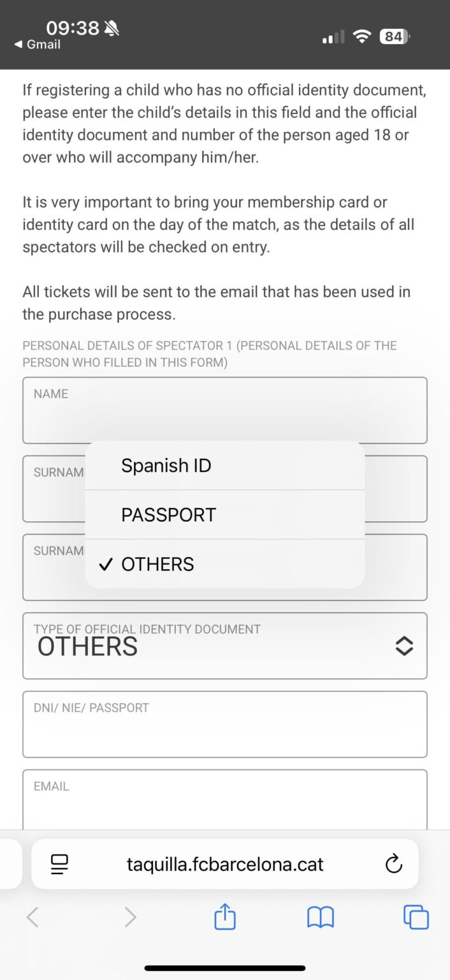Tap the taquilla.fcbarcelona.cat address bar

tap(224, 865)
